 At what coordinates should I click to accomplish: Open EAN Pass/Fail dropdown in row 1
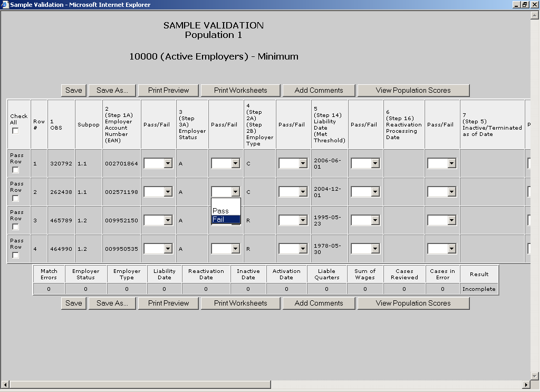click(158, 164)
